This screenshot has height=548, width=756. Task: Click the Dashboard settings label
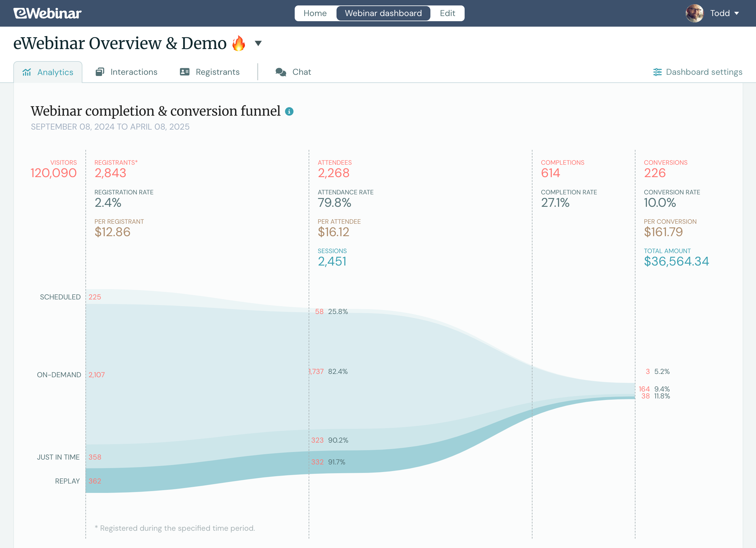tap(704, 72)
